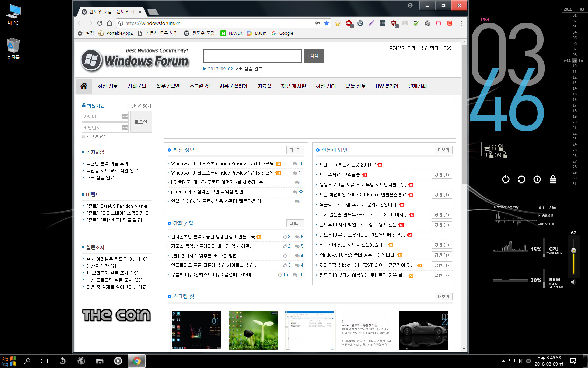Open the 연재강좌 menu
Screen dimensions: 588x368
(x=418, y=86)
